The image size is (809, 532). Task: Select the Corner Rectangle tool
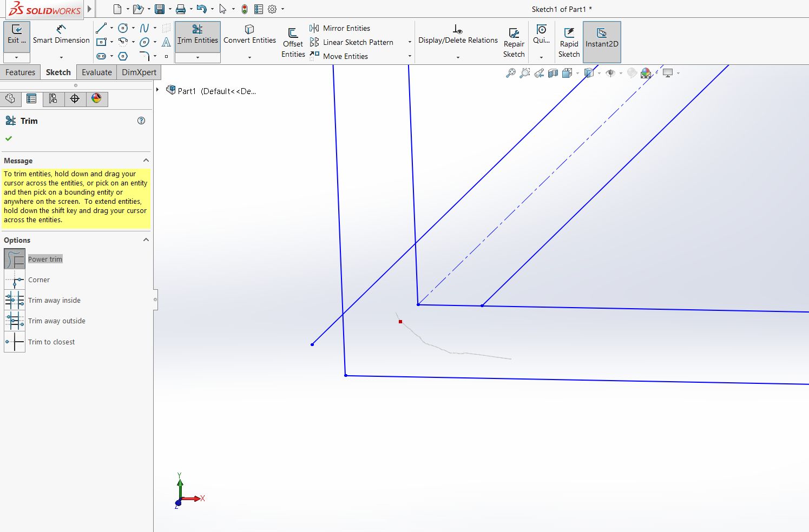tap(101, 42)
